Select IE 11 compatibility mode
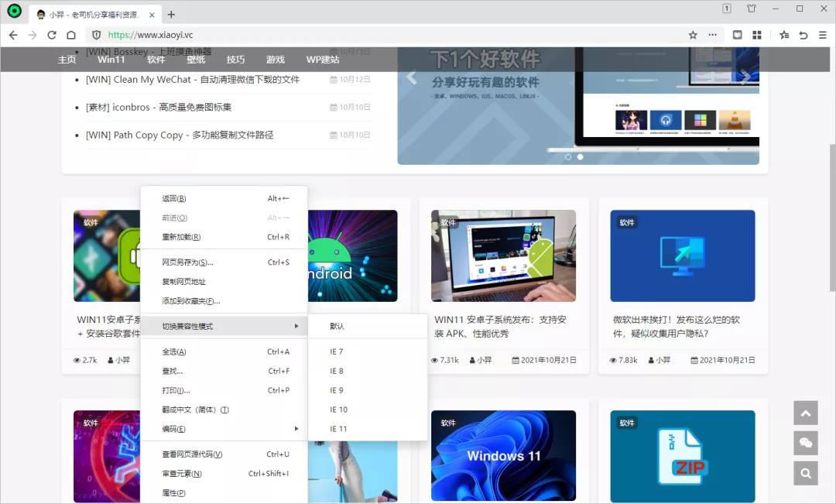836x504 pixels. [338, 428]
